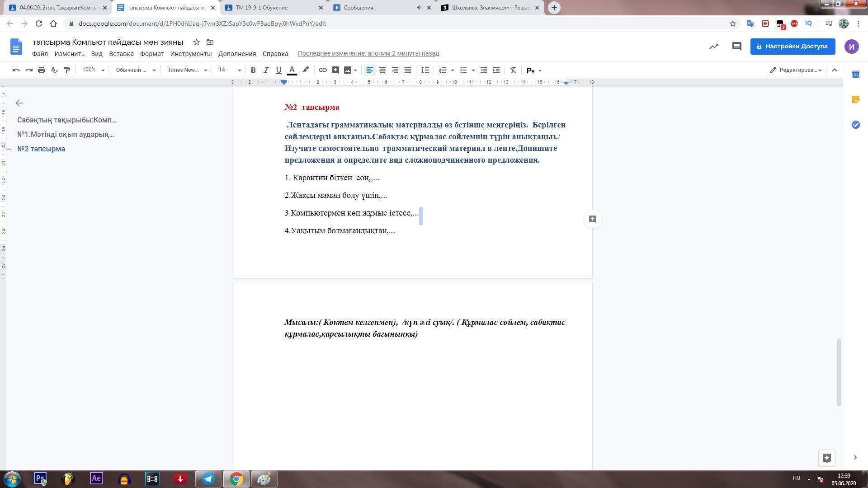Toggle underline formatting
This screenshot has width=868, height=488.
pyautogui.click(x=278, y=70)
